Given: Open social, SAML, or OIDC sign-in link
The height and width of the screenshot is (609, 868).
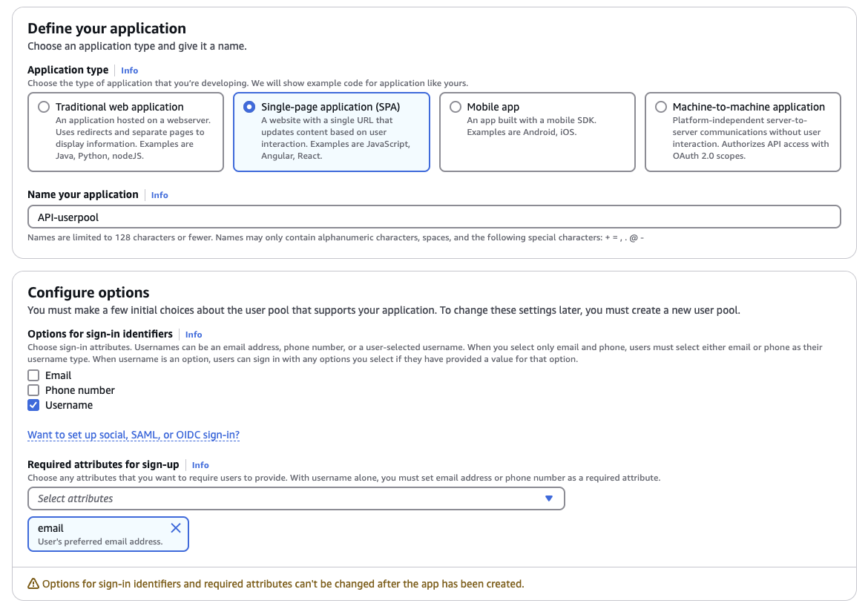Looking at the screenshot, I should point(134,435).
